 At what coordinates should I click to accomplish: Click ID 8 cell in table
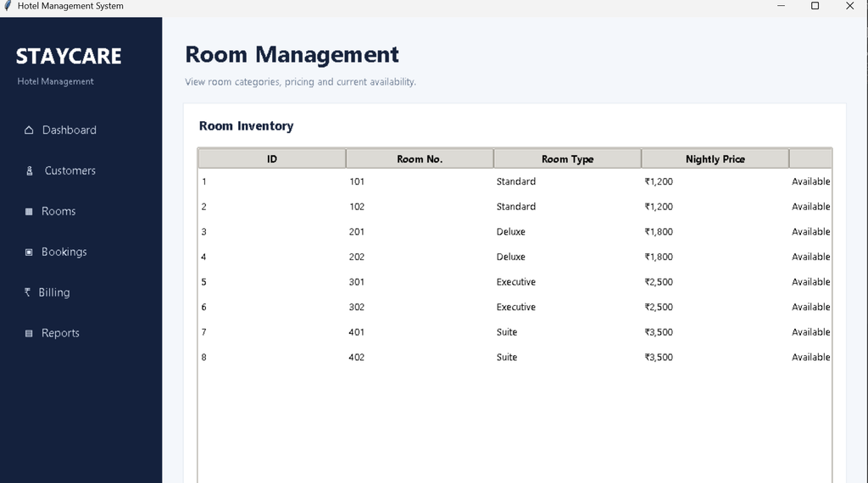pyautogui.click(x=204, y=358)
